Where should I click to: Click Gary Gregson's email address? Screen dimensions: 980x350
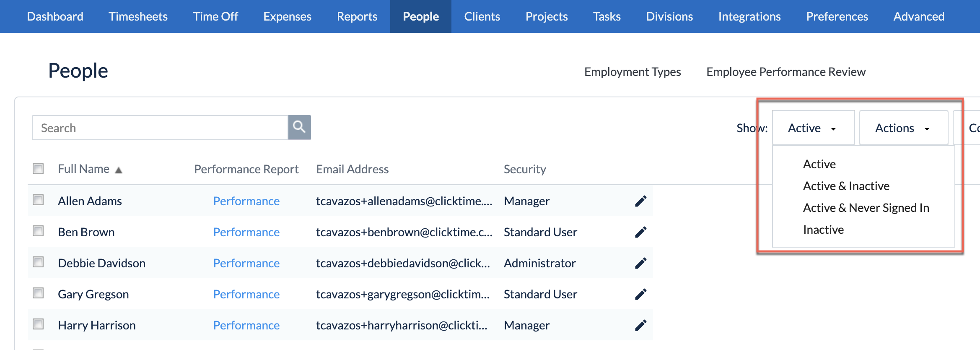[403, 294]
